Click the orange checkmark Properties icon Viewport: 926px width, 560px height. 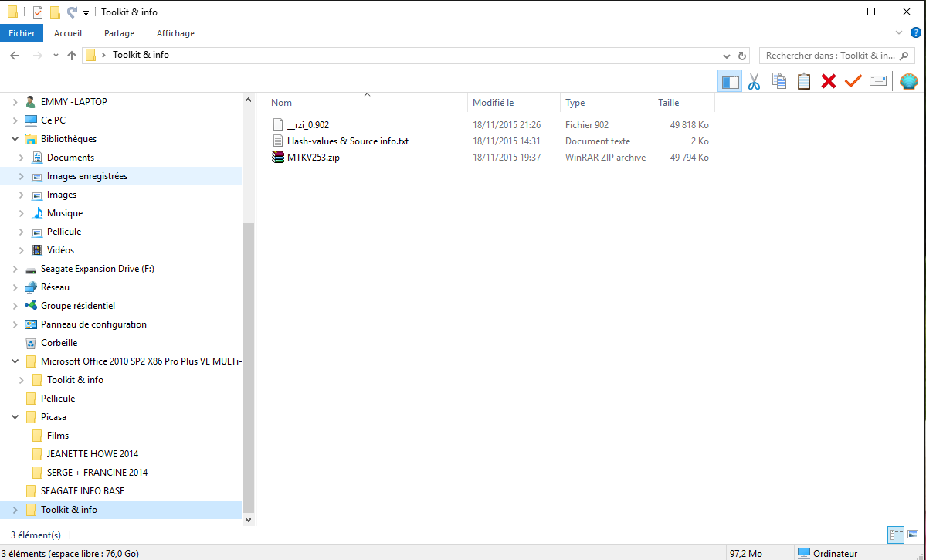click(853, 81)
